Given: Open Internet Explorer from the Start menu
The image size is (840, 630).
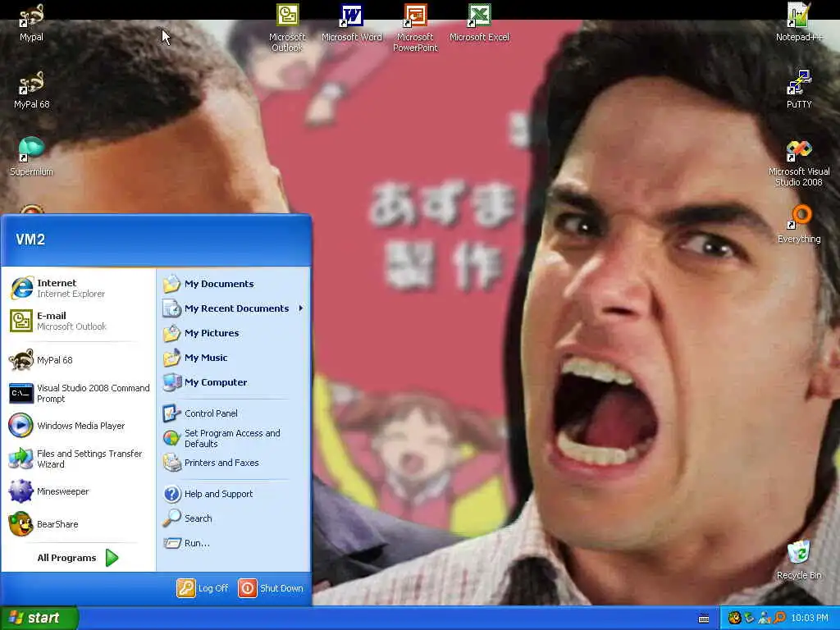Looking at the screenshot, I should (x=79, y=288).
